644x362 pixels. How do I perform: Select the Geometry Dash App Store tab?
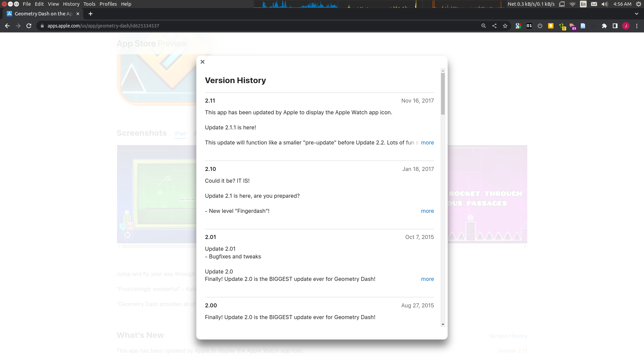[x=43, y=14]
